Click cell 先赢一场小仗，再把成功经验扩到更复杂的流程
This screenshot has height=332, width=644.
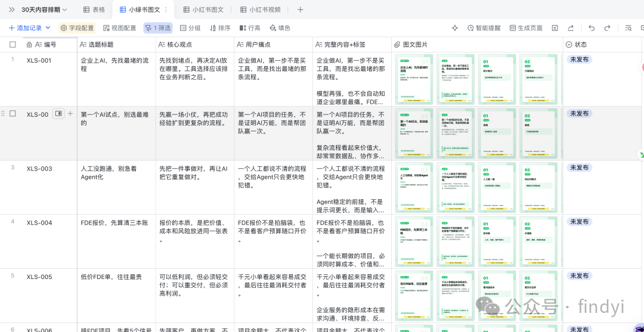coord(195,133)
